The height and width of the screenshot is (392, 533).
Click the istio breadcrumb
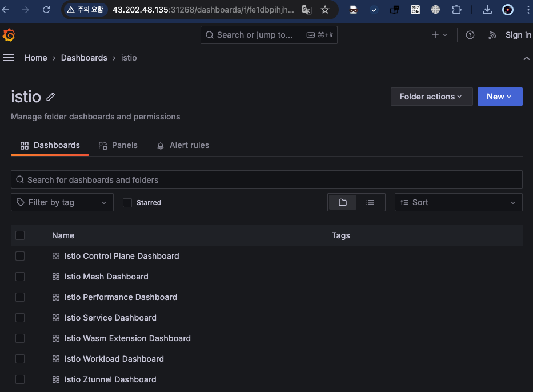point(129,58)
